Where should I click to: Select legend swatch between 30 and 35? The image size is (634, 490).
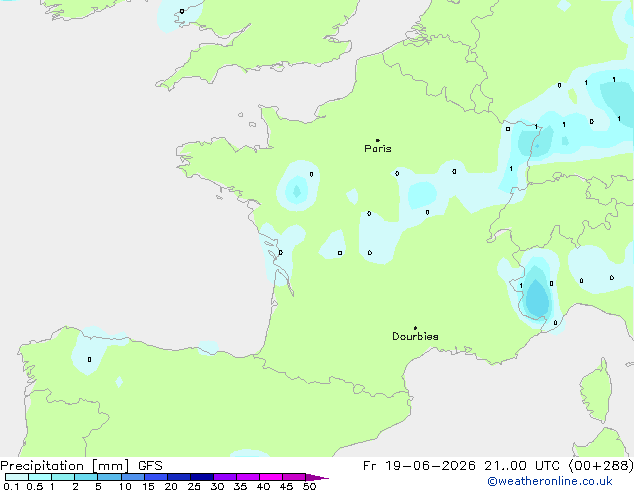pos(225,477)
